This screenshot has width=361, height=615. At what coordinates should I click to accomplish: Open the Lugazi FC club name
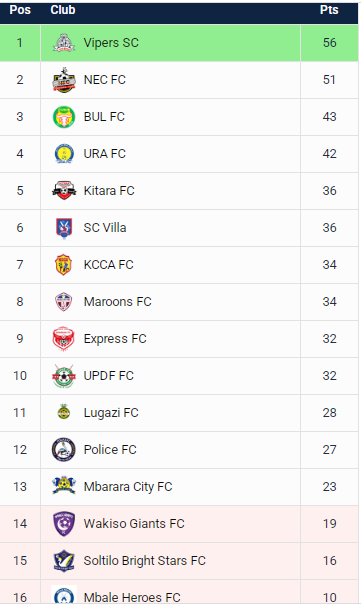click(x=111, y=413)
